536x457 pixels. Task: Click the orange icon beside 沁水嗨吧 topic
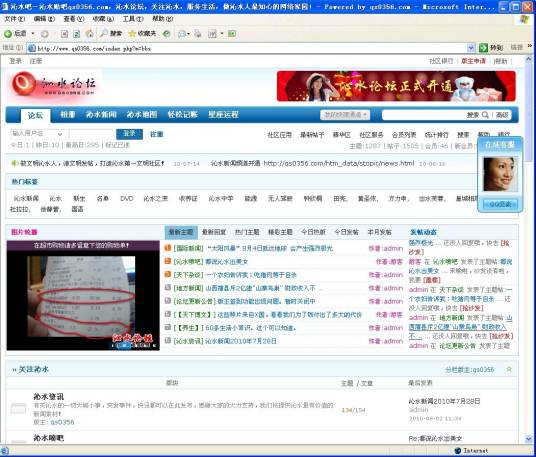point(168,261)
